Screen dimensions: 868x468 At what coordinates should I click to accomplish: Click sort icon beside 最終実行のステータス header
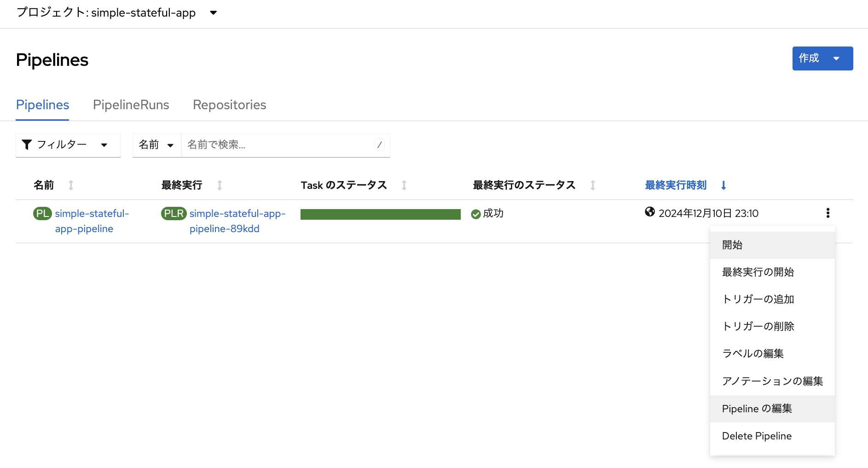[x=593, y=185]
